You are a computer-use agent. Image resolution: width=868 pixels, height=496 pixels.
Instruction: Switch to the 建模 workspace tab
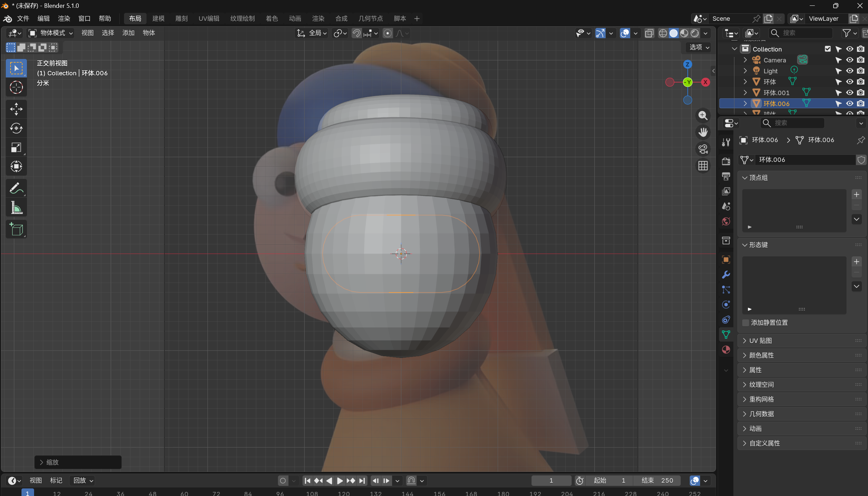coord(158,18)
